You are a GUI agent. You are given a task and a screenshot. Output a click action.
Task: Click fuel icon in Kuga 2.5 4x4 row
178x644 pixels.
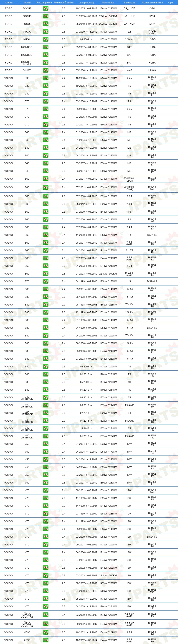[46, 39]
